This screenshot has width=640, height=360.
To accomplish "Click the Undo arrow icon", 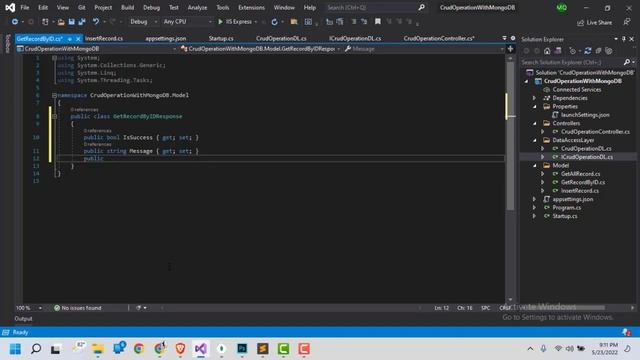I will click(x=96, y=22).
